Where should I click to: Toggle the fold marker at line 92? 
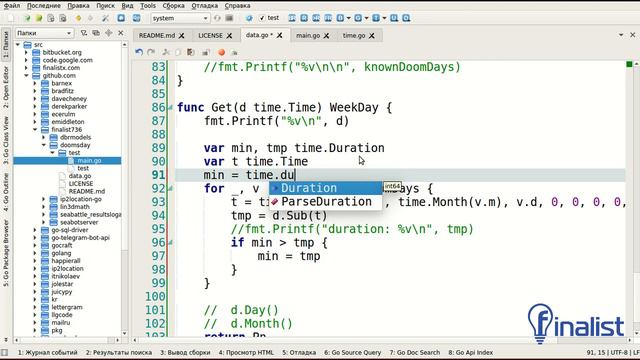pos(170,189)
